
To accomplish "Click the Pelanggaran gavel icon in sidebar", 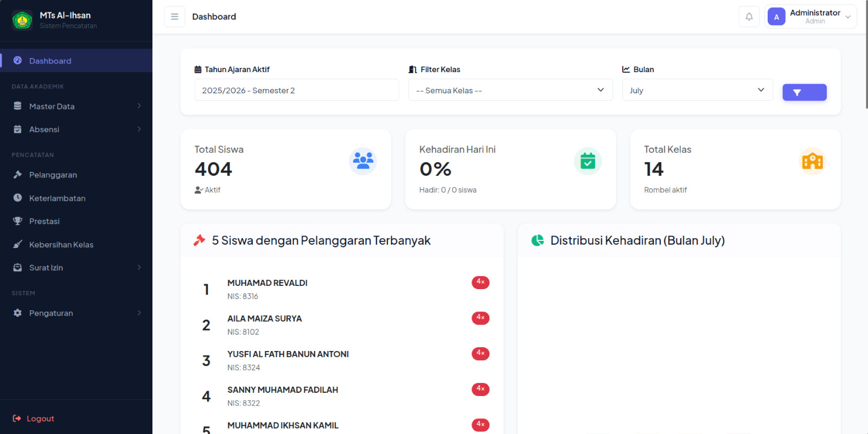I will (17, 175).
